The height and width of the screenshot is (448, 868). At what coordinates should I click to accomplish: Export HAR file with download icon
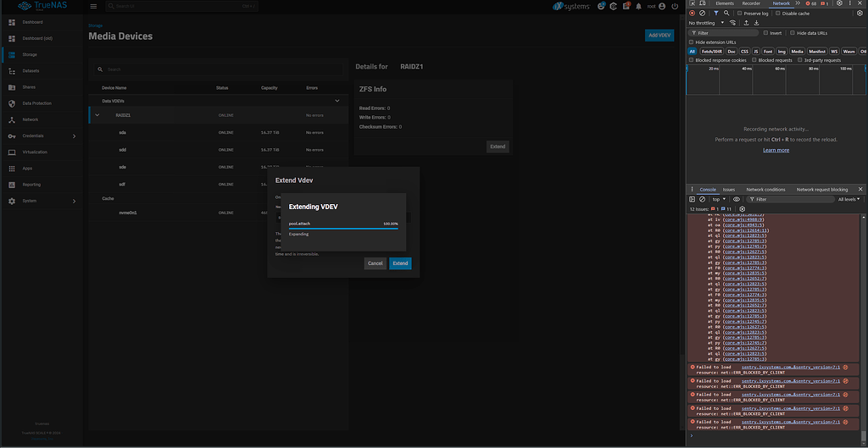tap(756, 23)
